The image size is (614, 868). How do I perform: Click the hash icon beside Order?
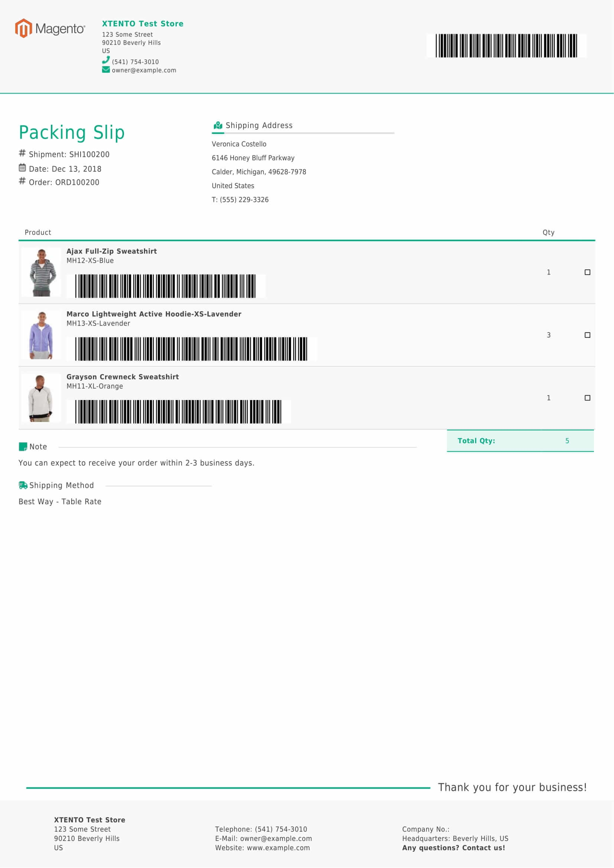(x=22, y=181)
